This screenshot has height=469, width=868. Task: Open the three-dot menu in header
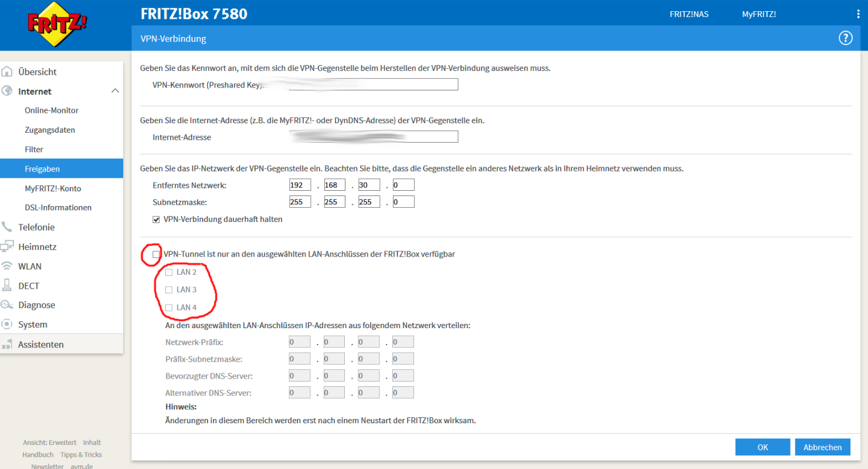[x=858, y=14]
